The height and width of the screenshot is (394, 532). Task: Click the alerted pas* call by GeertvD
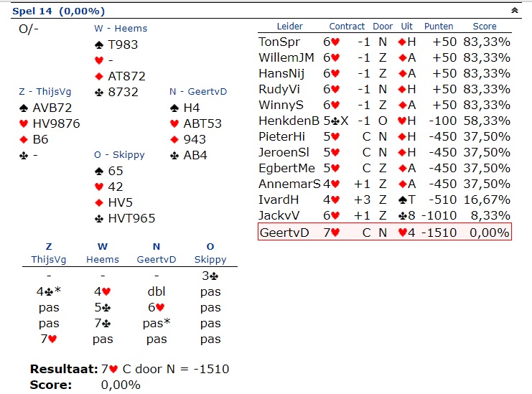157,323
